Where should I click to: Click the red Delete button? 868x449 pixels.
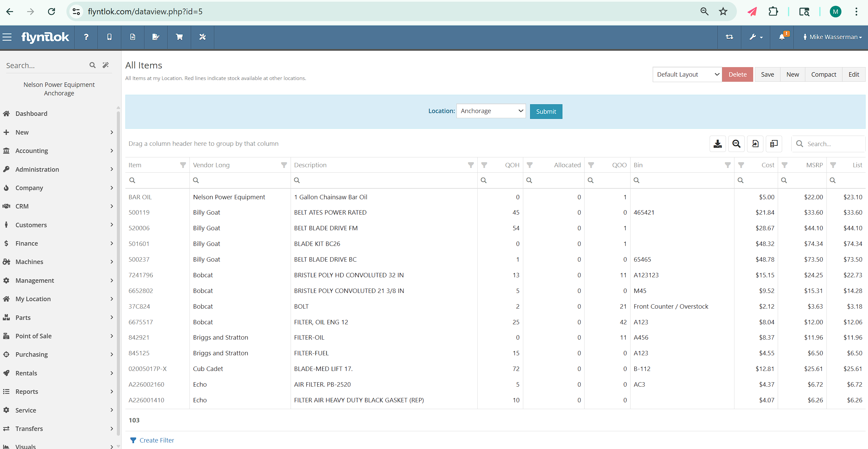tap(738, 74)
